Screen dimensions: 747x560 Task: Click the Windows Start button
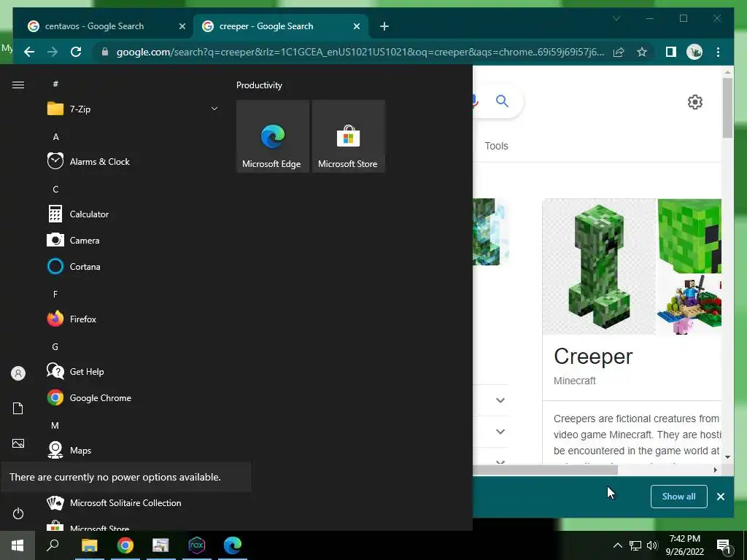(x=18, y=545)
